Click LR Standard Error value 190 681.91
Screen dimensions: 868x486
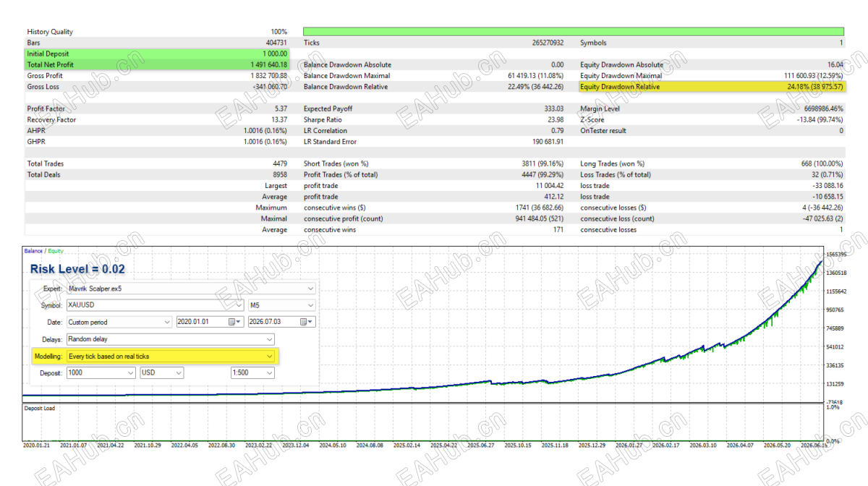[548, 142]
